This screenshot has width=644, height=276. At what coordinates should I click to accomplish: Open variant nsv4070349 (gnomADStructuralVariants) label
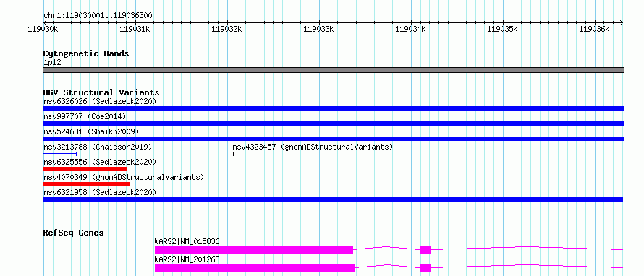tap(124, 177)
